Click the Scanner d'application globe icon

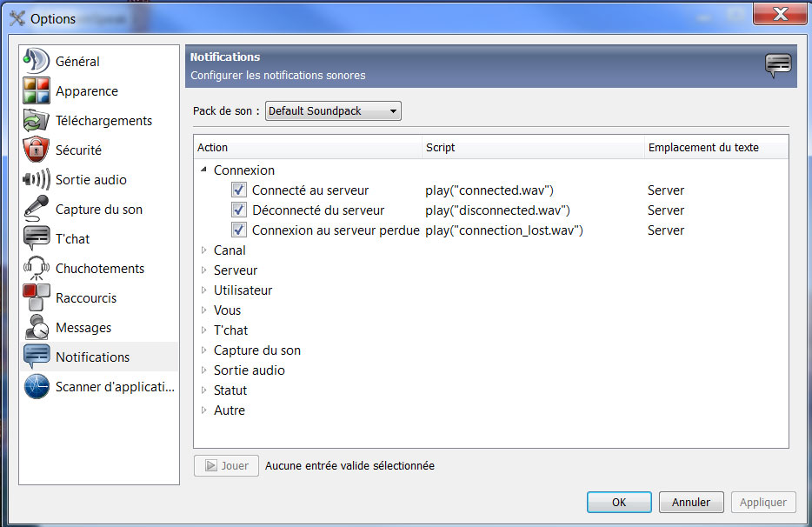[x=37, y=387]
